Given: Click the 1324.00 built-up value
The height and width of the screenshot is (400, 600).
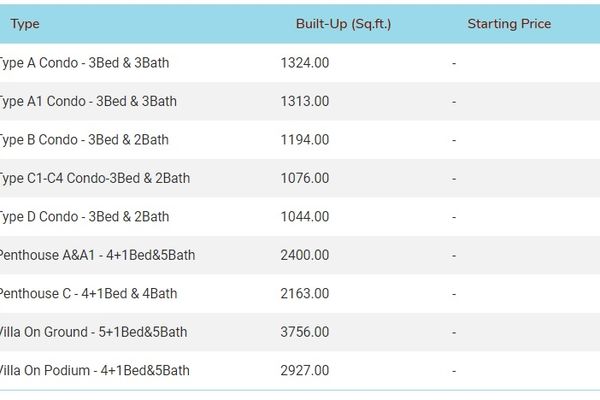Looking at the screenshot, I should 305,63.
